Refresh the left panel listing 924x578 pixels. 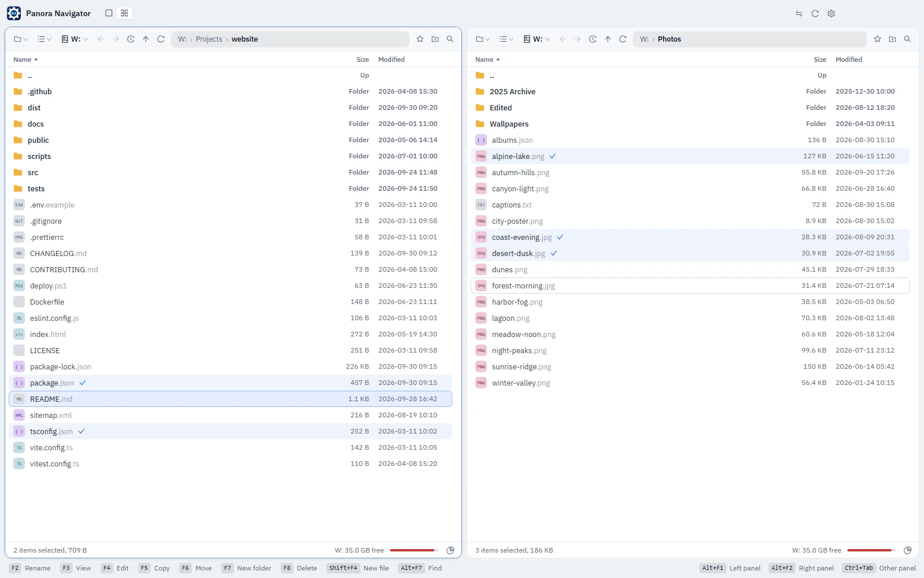pyautogui.click(x=161, y=39)
